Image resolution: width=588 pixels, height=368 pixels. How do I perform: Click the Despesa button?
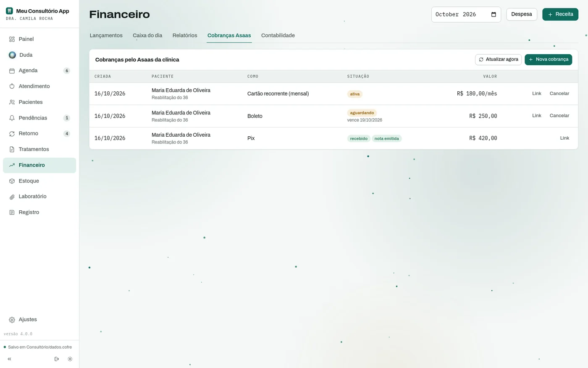tap(522, 14)
